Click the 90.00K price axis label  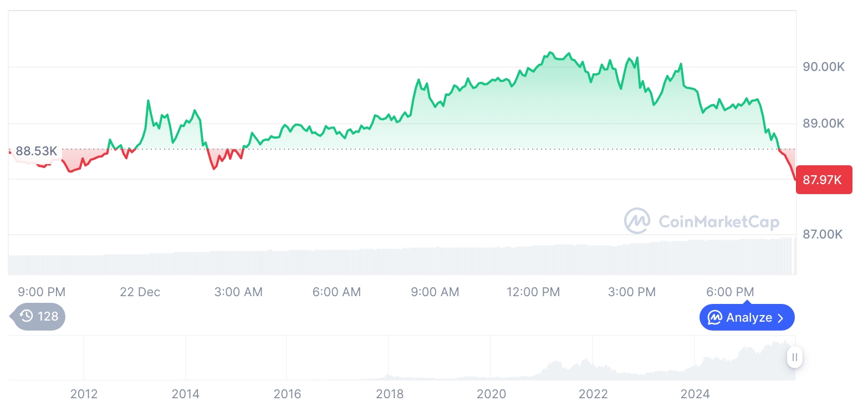[824, 67]
